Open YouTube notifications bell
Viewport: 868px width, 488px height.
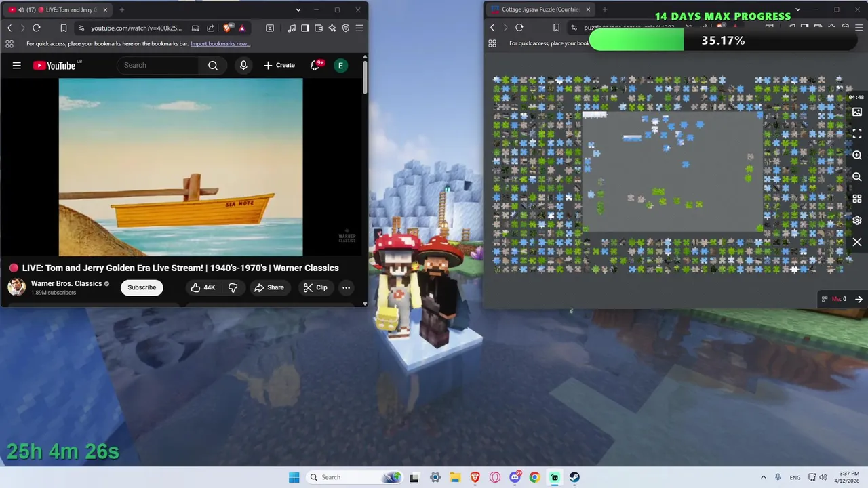pyautogui.click(x=315, y=65)
